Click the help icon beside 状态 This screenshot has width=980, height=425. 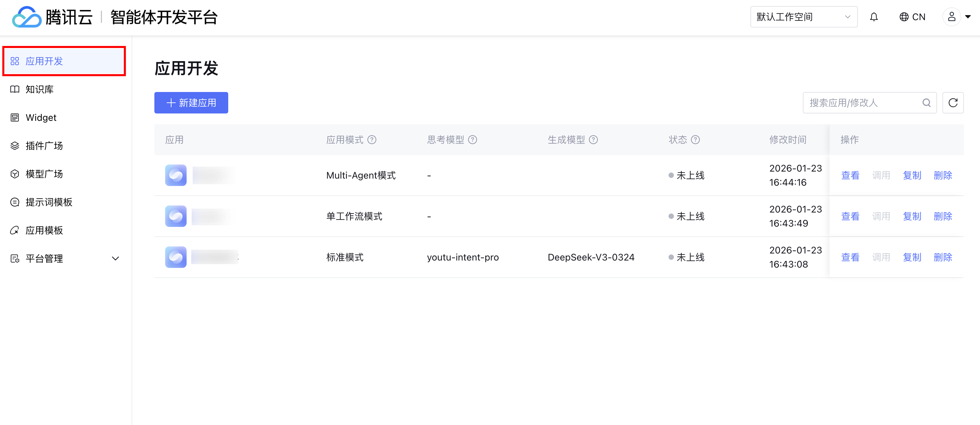coord(695,140)
